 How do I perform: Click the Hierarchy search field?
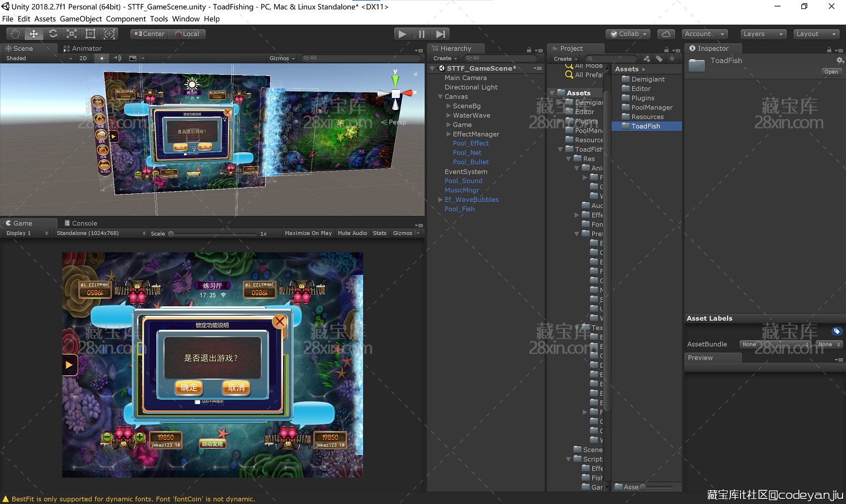[x=500, y=58]
